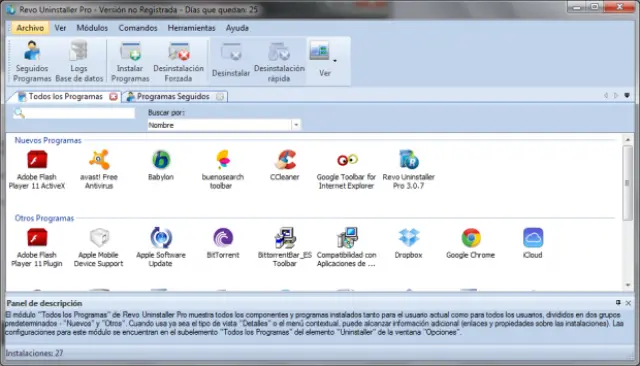Open Seguidos Programas toolbar button
The height and width of the screenshot is (366, 640).
point(32,61)
